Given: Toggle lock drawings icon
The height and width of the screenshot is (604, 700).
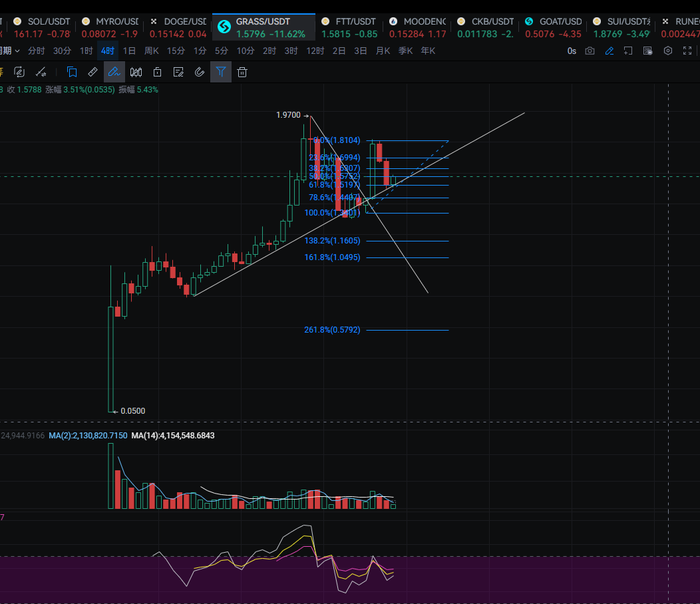Looking at the screenshot, I should 157,73.
